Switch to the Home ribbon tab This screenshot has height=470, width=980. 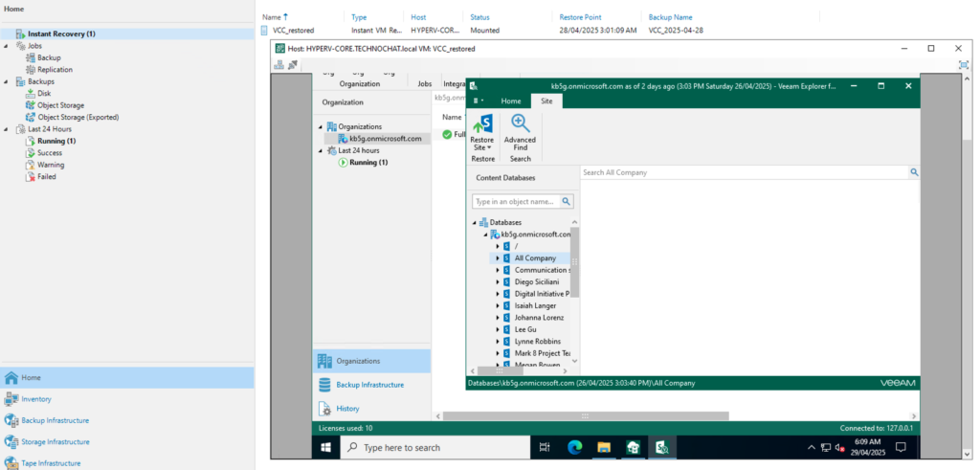tap(511, 101)
